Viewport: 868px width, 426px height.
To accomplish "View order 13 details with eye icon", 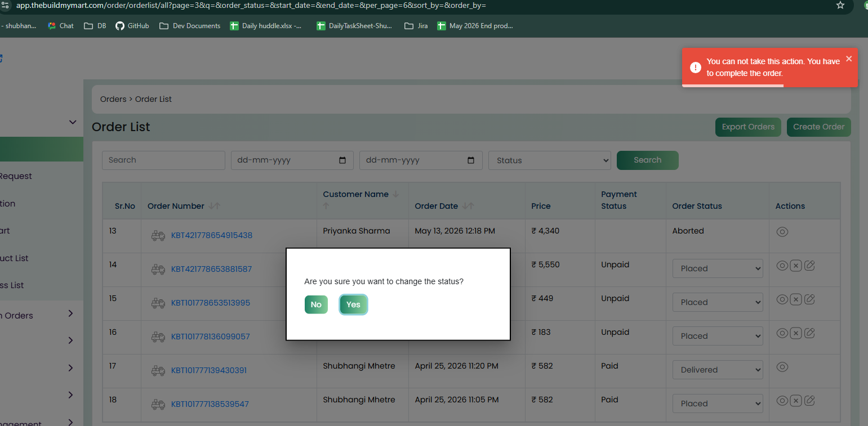I will pyautogui.click(x=782, y=232).
